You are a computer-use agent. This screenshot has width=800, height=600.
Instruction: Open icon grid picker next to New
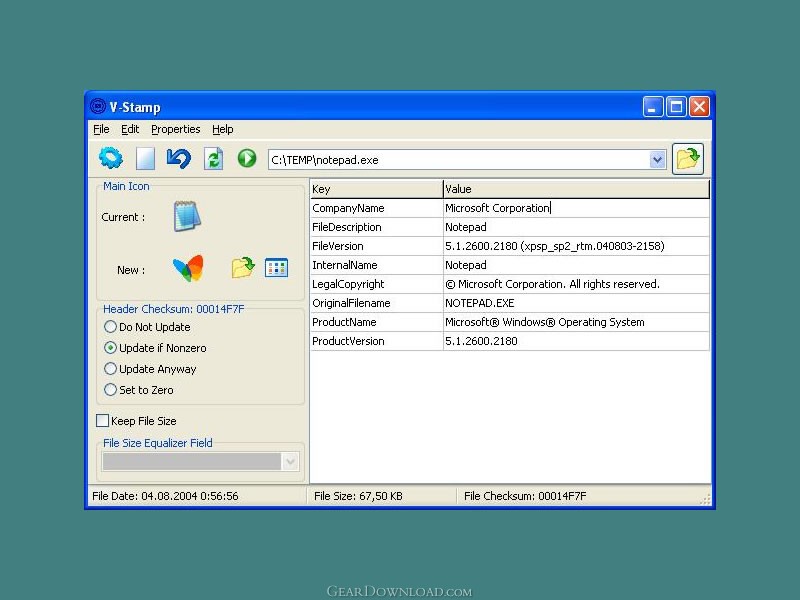pos(277,268)
